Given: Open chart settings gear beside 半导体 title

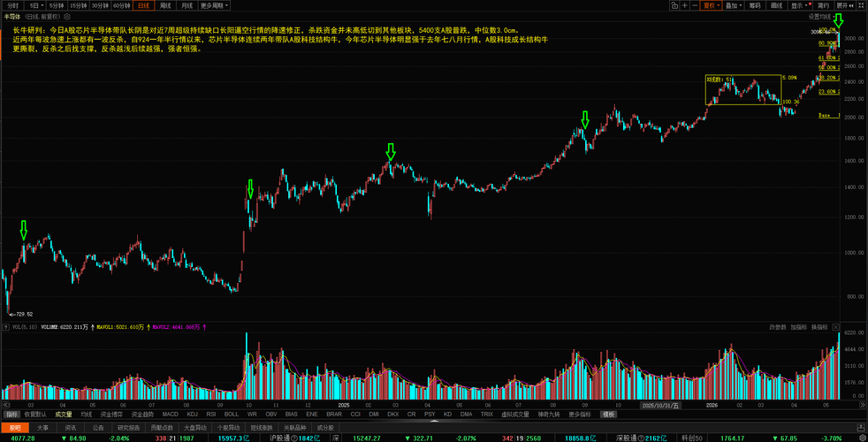Looking at the screenshot, I should coord(67,17).
